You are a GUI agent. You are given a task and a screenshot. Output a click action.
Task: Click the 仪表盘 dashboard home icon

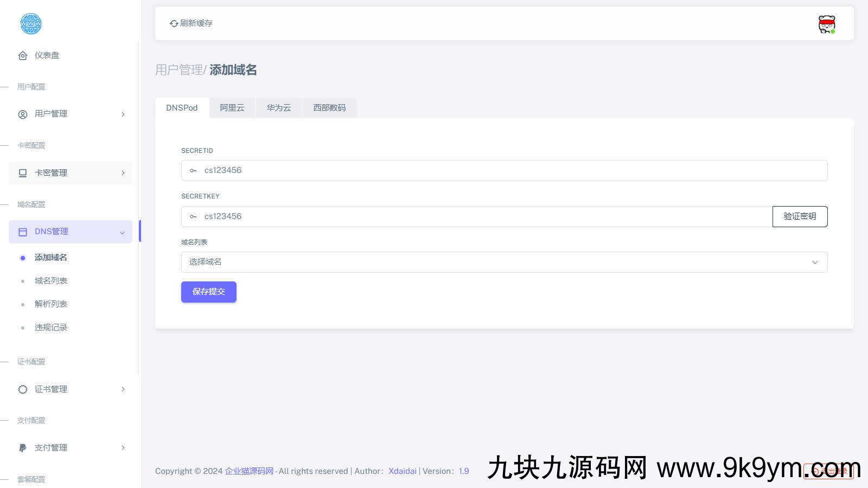tap(23, 55)
